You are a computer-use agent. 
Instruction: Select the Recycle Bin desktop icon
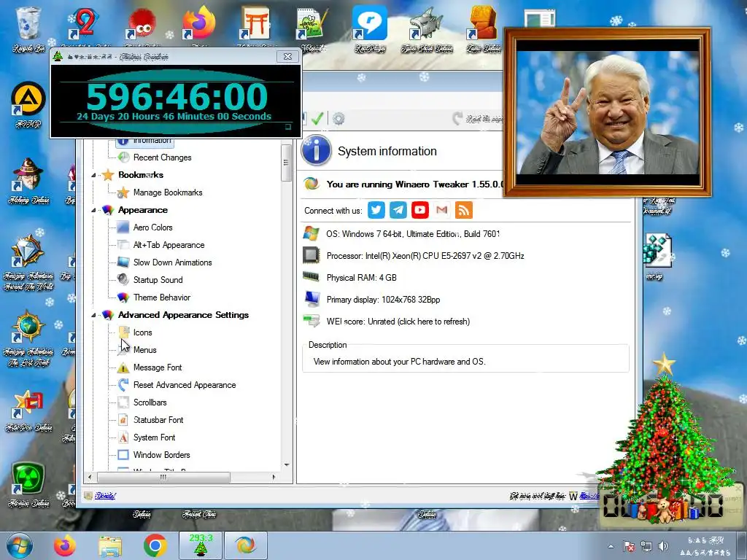(x=28, y=28)
